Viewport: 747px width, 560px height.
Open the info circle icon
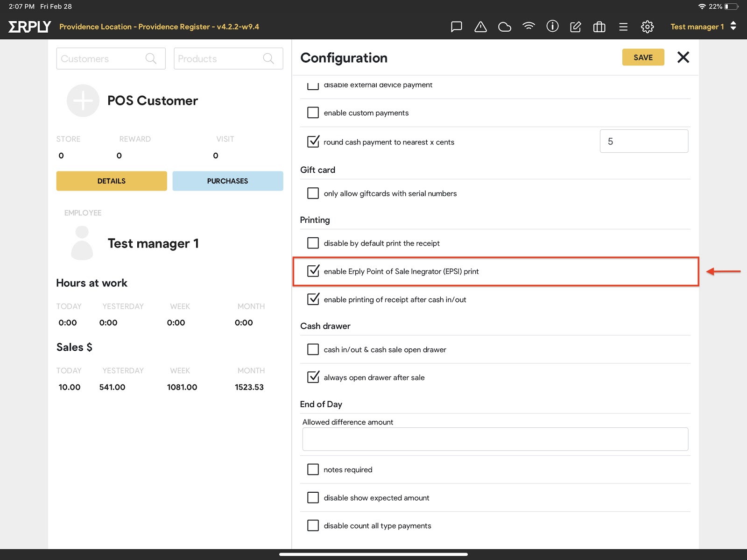pyautogui.click(x=552, y=26)
